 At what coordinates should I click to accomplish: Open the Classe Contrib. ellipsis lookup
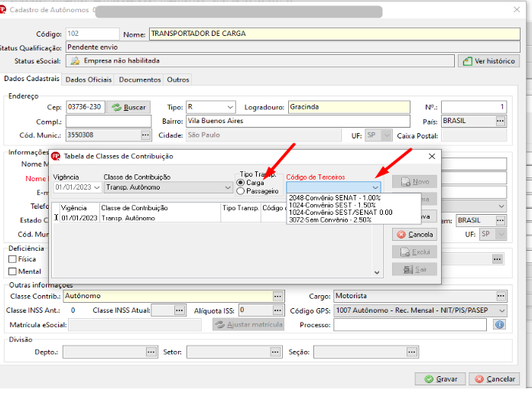pos(277,296)
